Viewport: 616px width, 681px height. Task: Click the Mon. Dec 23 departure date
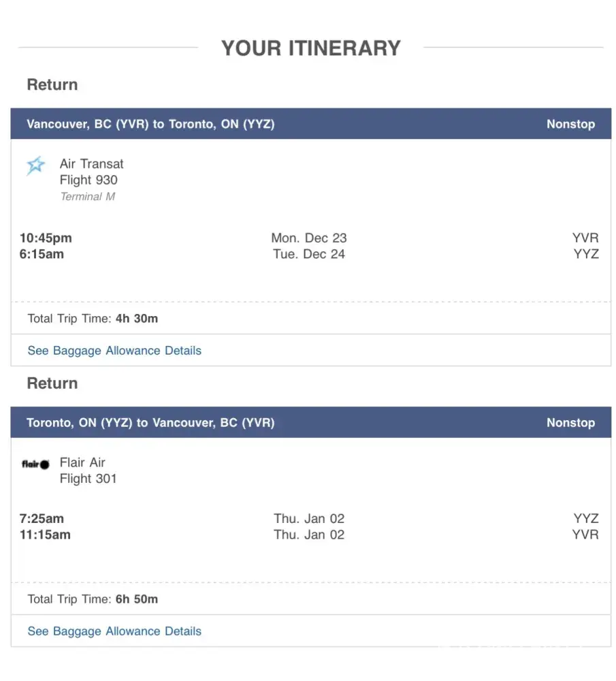point(309,238)
